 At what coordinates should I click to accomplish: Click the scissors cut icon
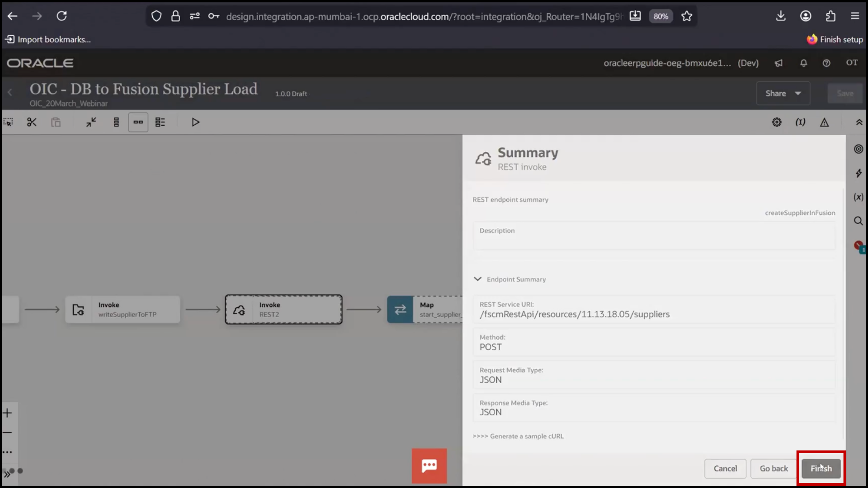[x=32, y=122]
